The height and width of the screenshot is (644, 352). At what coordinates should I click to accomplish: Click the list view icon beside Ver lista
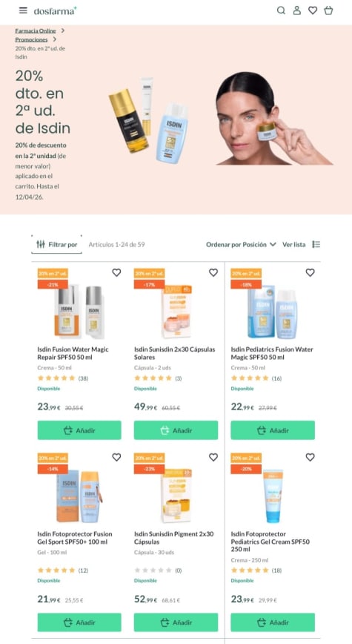click(316, 244)
